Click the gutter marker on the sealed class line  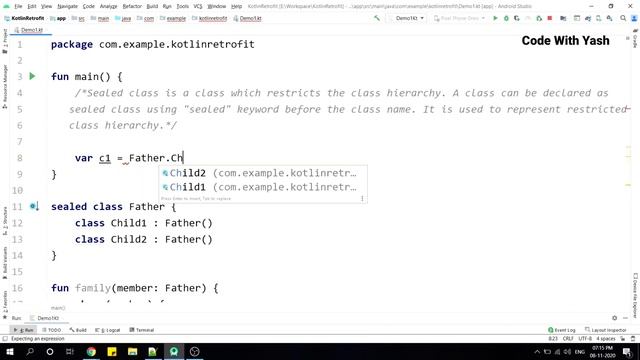tap(34, 207)
